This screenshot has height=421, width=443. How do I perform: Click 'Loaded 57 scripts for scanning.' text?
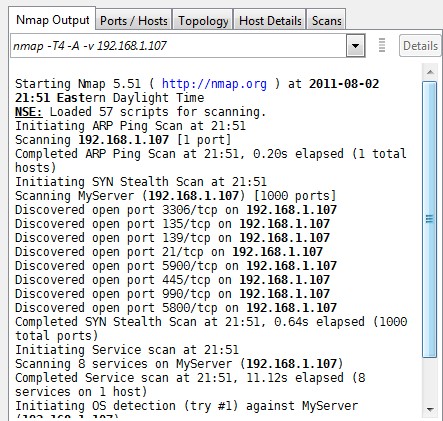158,112
